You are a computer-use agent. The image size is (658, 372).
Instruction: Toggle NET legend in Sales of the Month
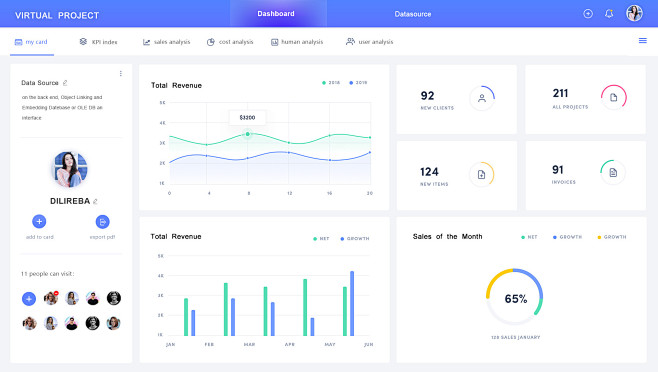529,237
